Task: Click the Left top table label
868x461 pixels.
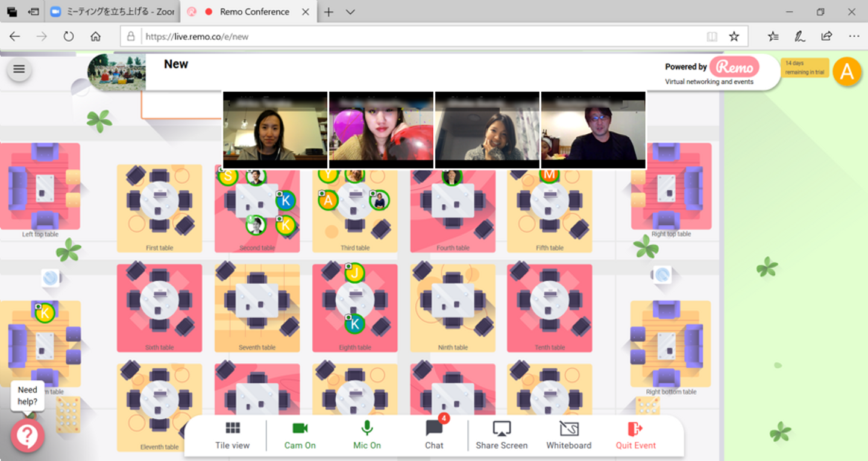Action: 40,234
